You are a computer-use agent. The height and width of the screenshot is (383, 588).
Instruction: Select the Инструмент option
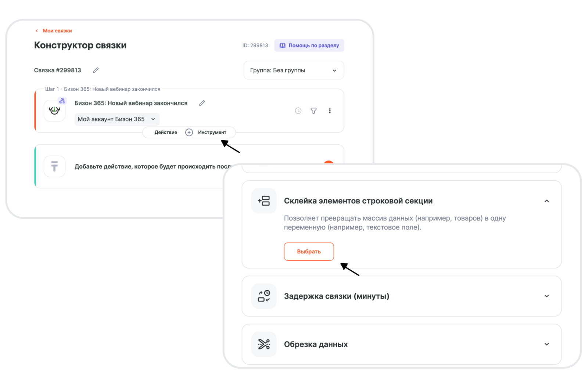tap(212, 132)
